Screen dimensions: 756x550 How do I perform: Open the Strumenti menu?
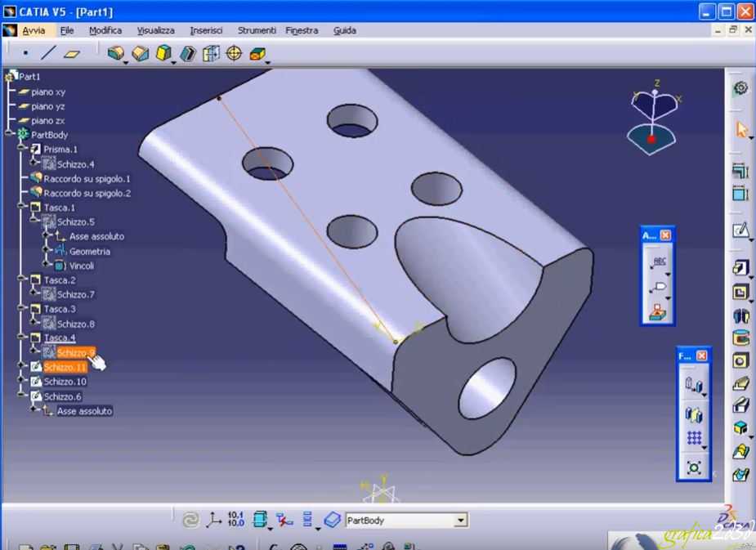click(257, 30)
